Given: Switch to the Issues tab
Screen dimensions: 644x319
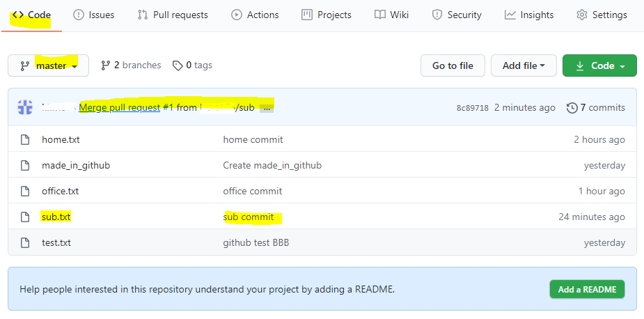Looking at the screenshot, I should [x=94, y=15].
